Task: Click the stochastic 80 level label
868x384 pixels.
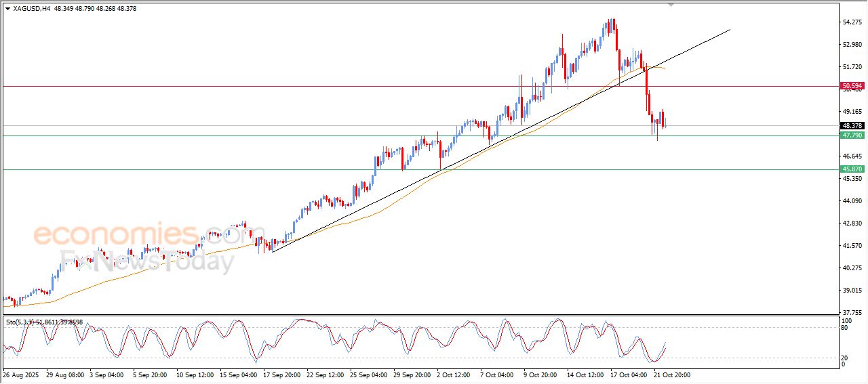Action: coord(845,328)
